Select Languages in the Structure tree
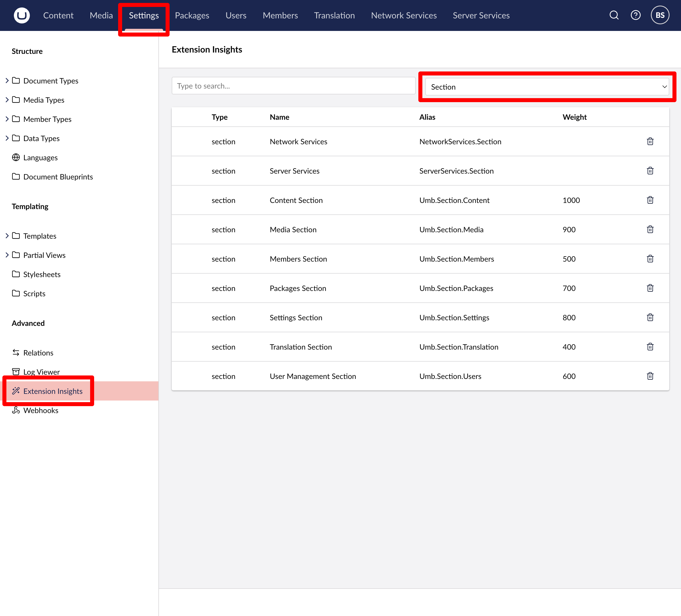 click(40, 157)
